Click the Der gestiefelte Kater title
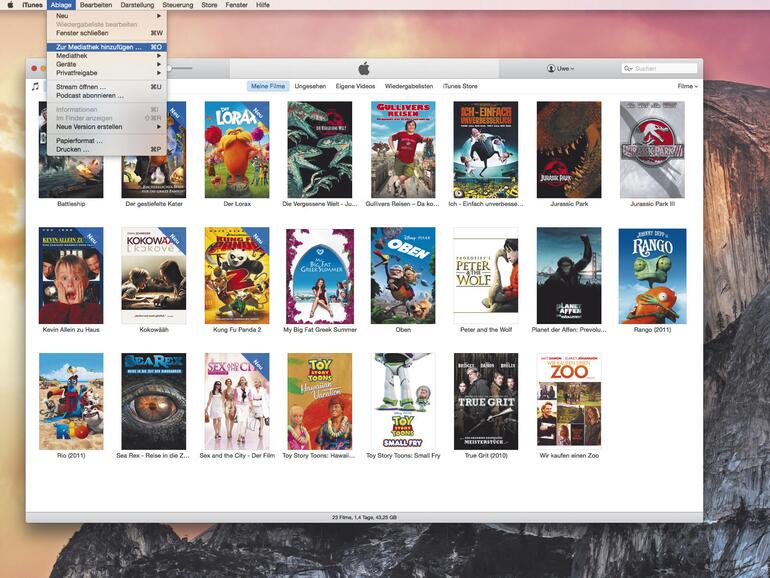Viewport: 770px width, 578px height. 154,204
